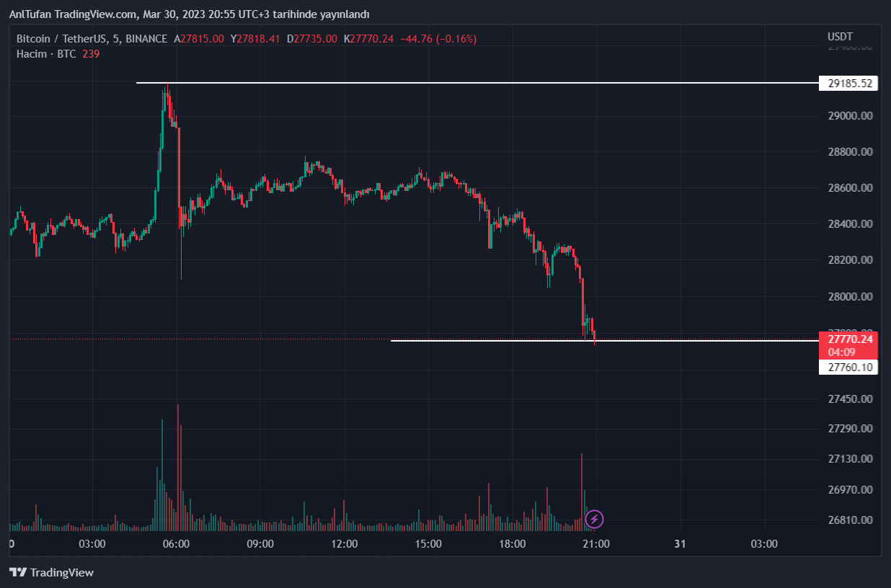Click the 29000.00 price scale label

pos(850,116)
